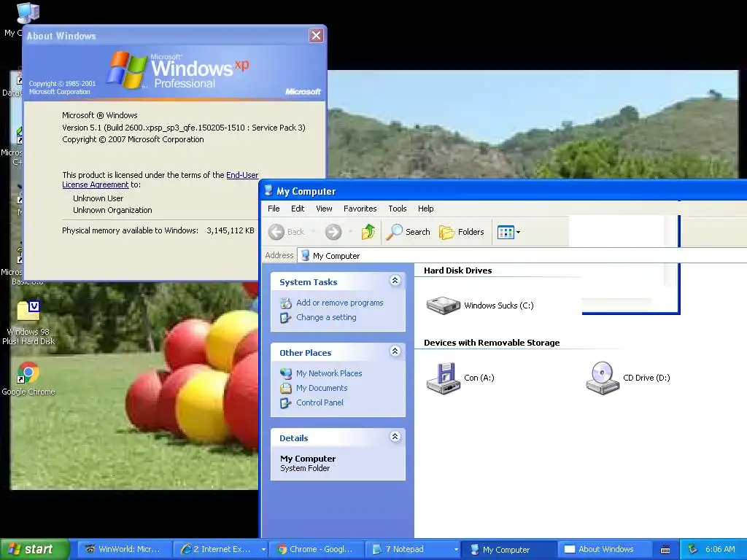Open the Forward history dropdown arrow
747x560 pixels.
coord(350,232)
